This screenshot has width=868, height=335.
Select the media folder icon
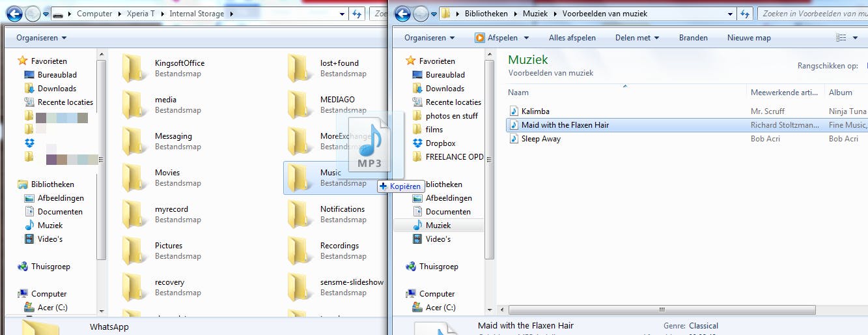click(x=135, y=104)
